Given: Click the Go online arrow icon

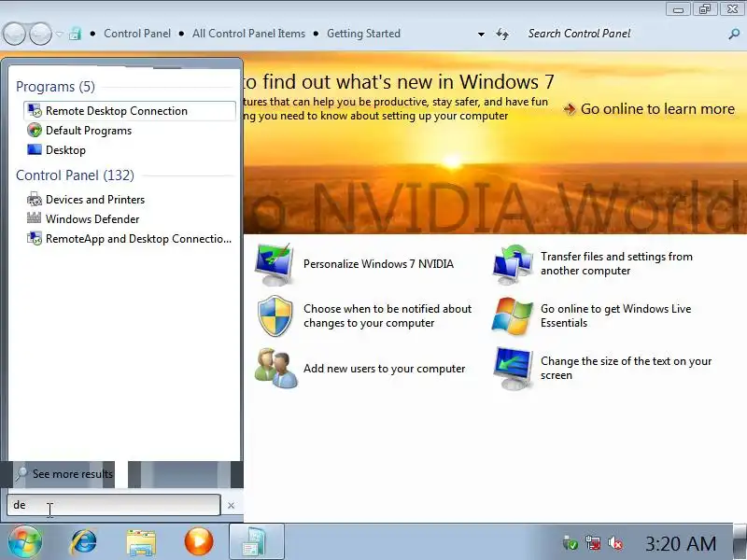Looking at the screenshot, I should point(570,109).
